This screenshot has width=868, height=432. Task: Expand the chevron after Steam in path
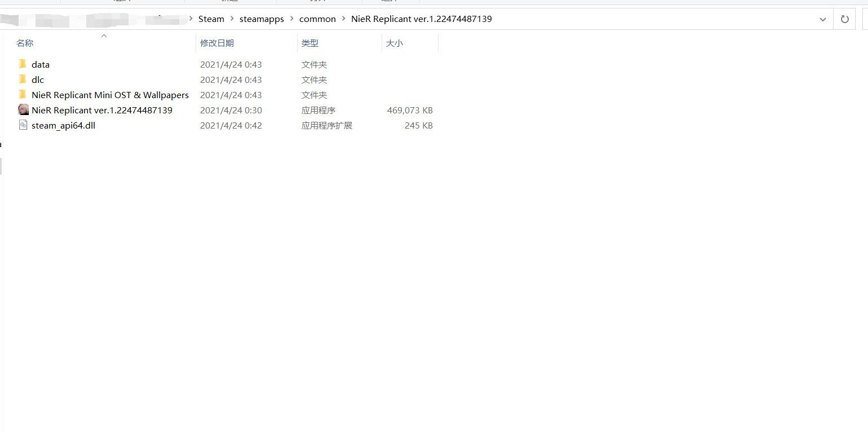click(232, 19)
